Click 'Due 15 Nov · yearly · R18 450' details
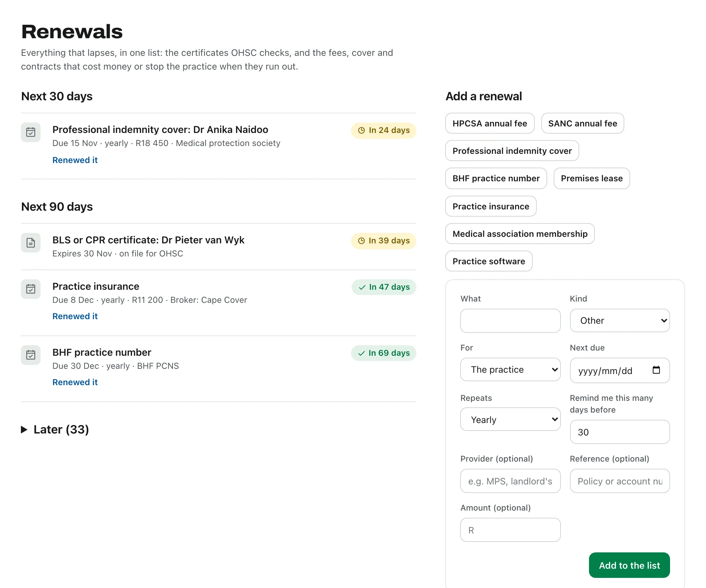This screenshot has width=706, height=588. (166, 143)
